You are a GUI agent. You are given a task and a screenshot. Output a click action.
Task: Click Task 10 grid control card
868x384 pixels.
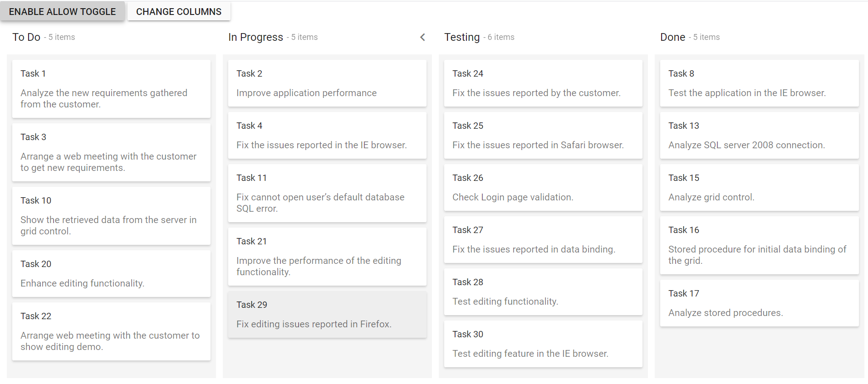coord(111,215)
